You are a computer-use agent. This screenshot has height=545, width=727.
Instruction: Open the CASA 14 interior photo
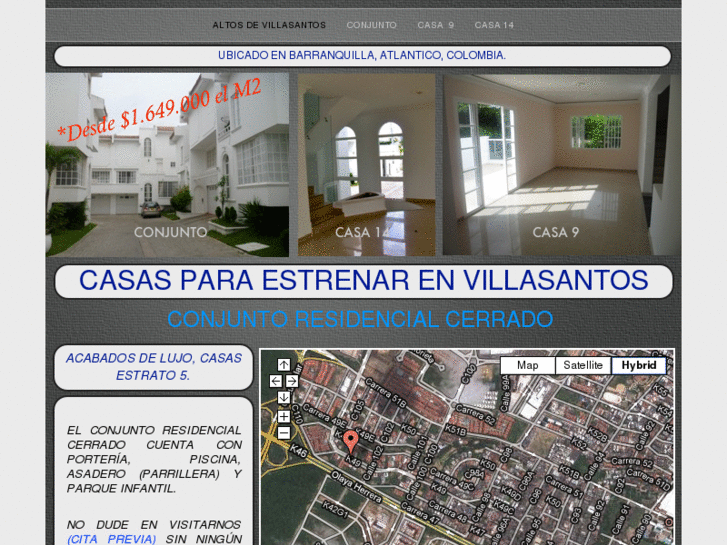click(366, 165)
